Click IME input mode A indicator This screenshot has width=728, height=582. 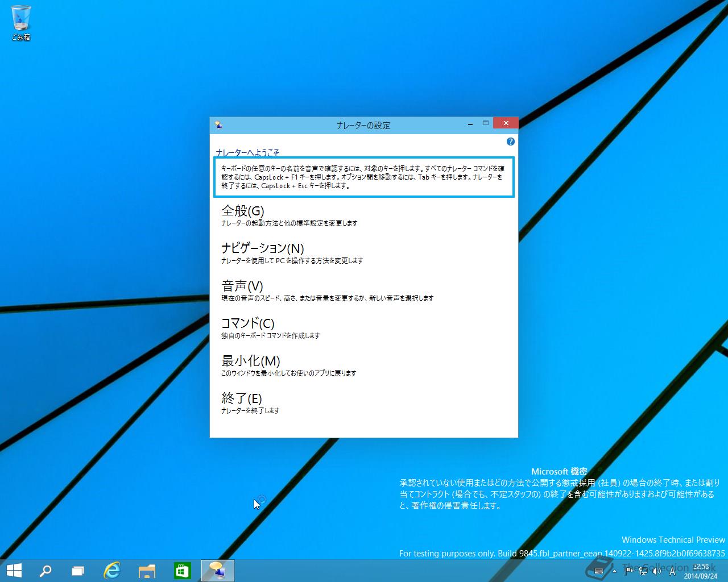672,571
